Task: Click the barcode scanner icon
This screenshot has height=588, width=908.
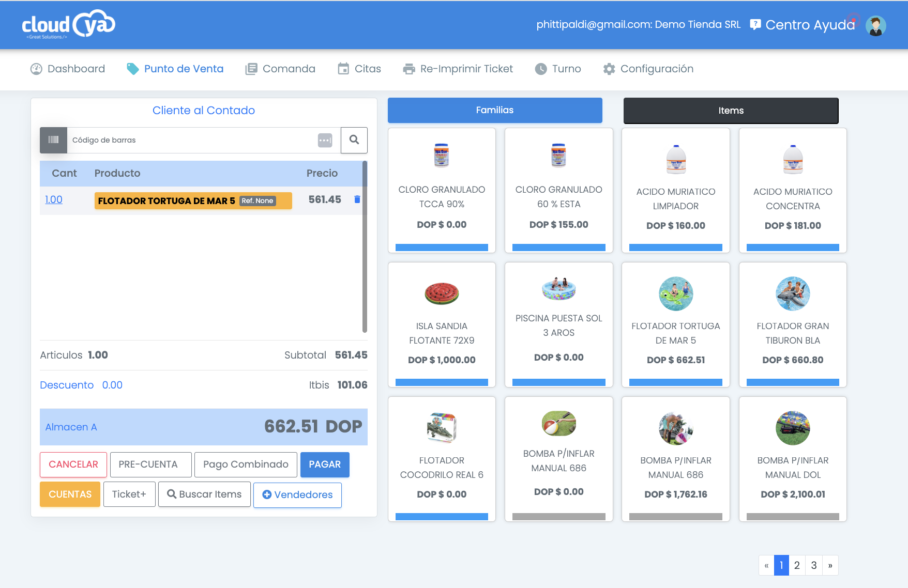Action: point(53,140)
